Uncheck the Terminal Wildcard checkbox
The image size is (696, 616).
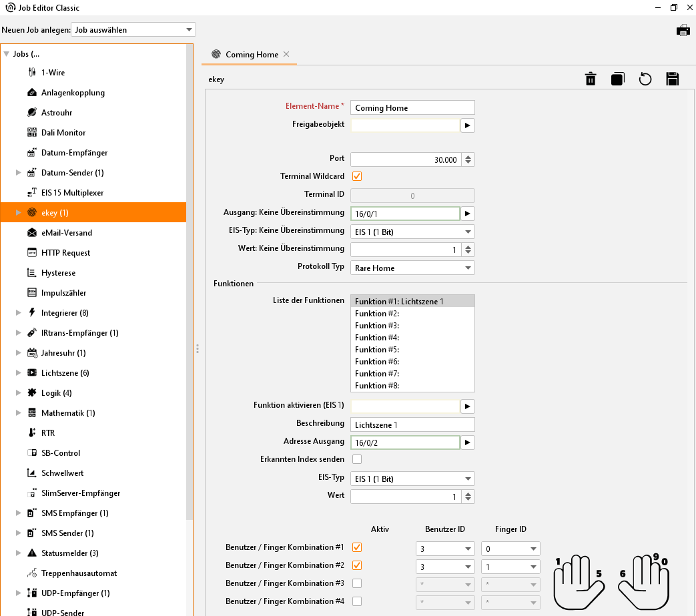(x=357, y=176)
